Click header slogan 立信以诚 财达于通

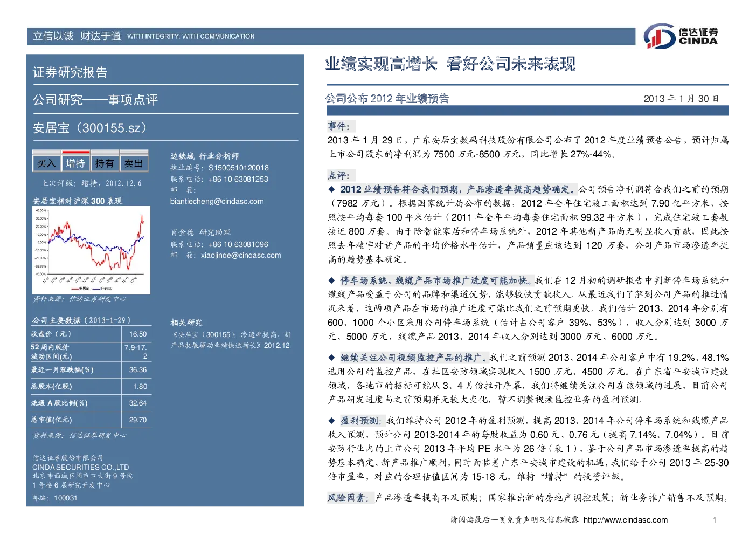tap(77, 36)
